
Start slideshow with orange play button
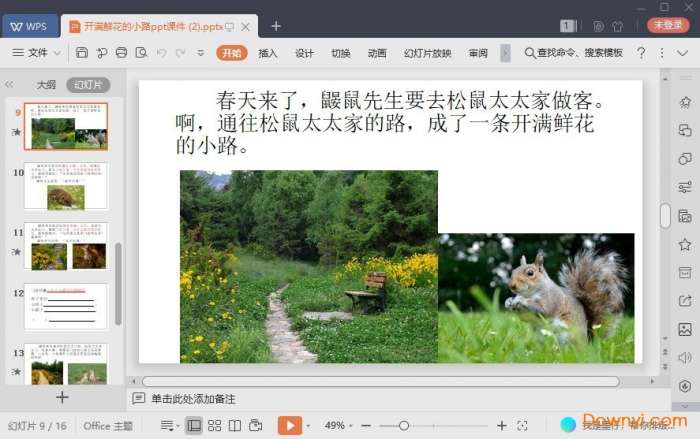290,426
